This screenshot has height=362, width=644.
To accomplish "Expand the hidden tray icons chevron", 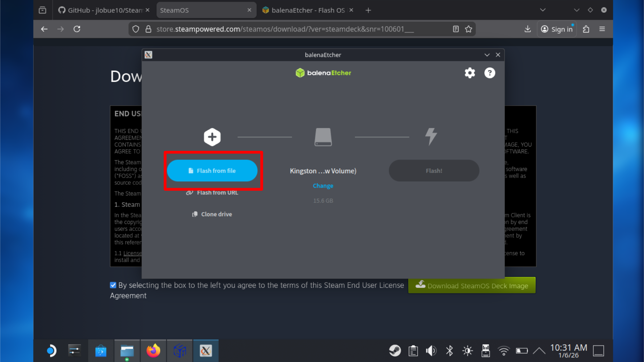I will 539,351.
